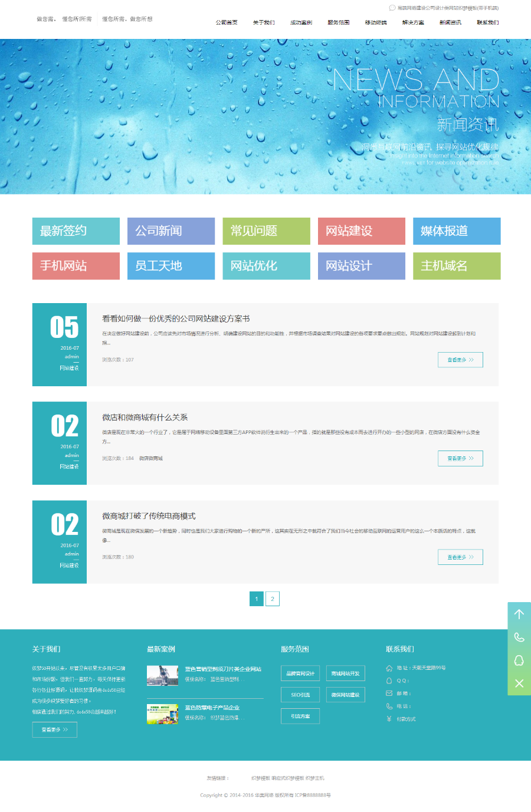Click the 微信网站建设 service button
This screenshot has height=812, width=531.
[346, 695]
